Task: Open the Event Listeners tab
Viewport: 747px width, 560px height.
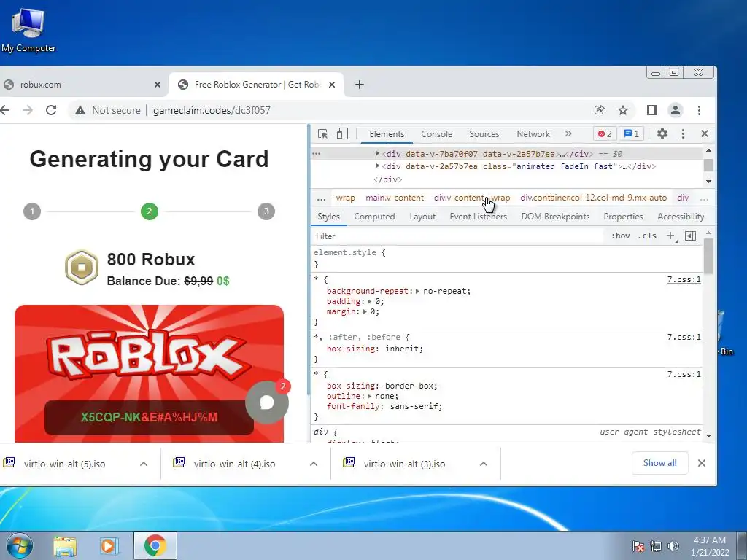Action: [479, 217]
